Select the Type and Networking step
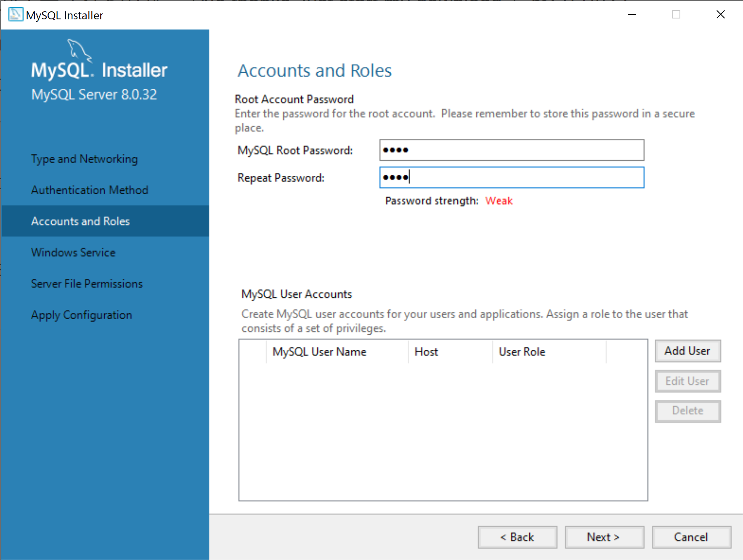 pyautogui.click(x=84, y=158)
